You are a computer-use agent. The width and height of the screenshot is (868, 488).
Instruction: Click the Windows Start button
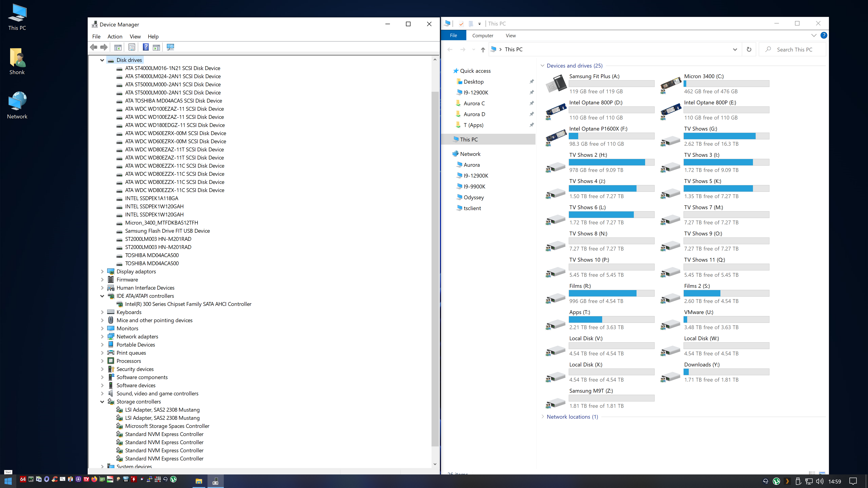pos(8,481)
